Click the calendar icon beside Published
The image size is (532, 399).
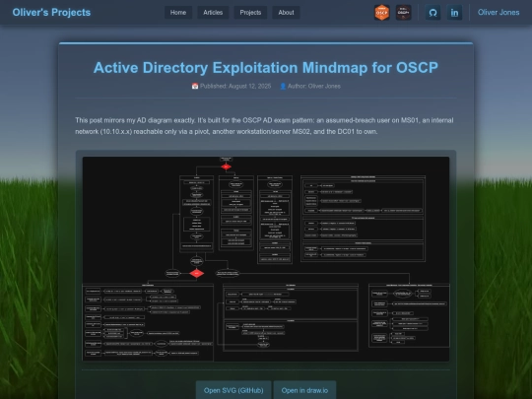point(195,86)
